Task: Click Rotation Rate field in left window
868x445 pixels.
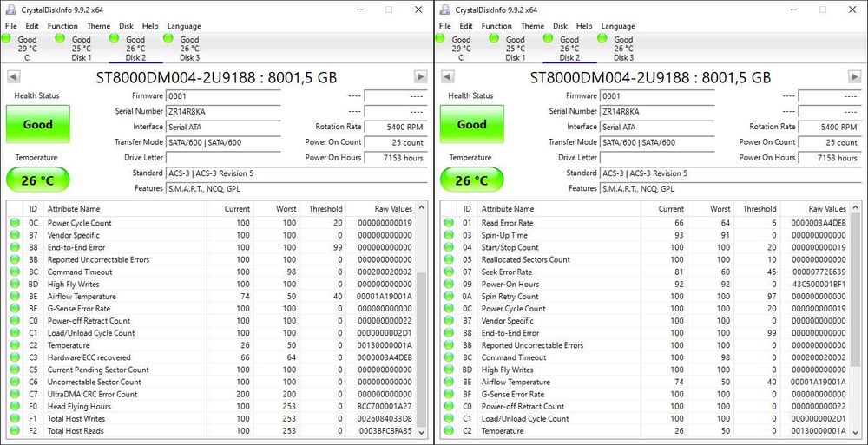Action: [x=395, y=127]
